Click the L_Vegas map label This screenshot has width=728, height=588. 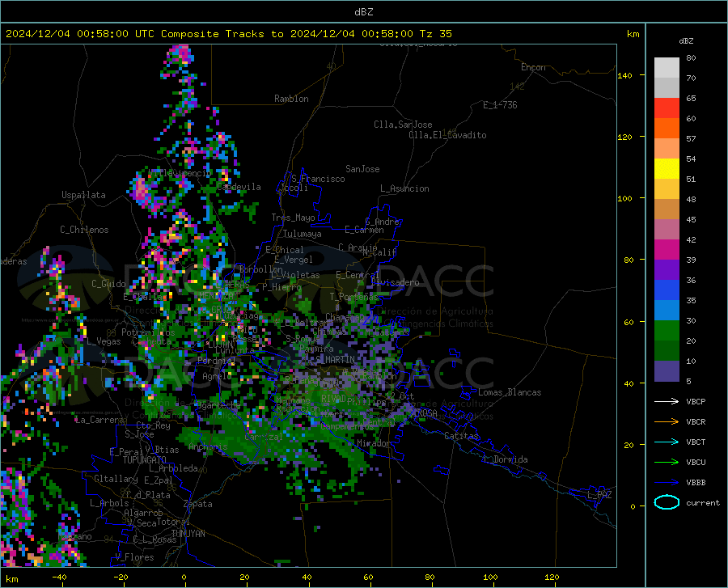(x=104, y=342)
